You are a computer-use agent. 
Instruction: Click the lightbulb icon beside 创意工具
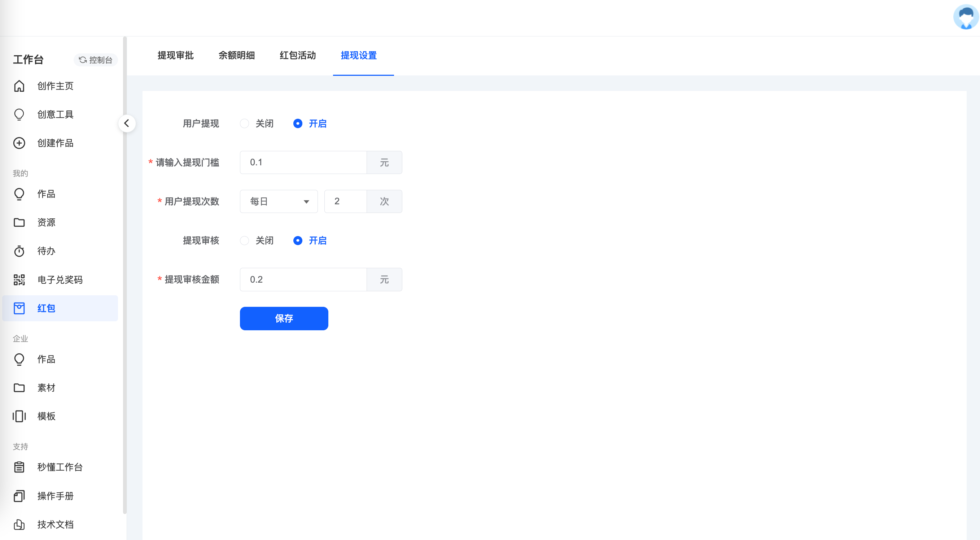click(x=19, y=114)
